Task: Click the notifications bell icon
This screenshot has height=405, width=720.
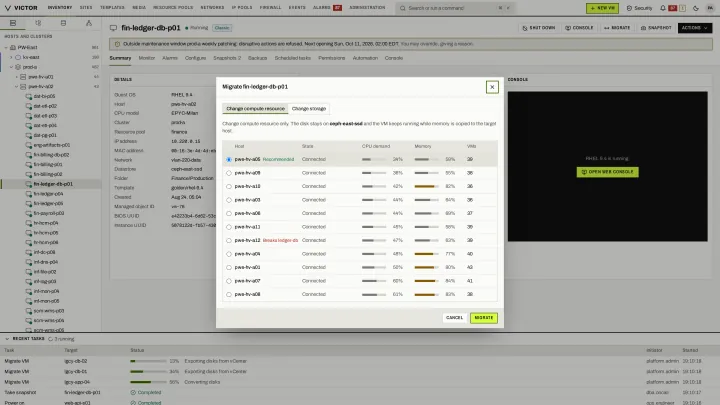Action: tap(663, 8)
